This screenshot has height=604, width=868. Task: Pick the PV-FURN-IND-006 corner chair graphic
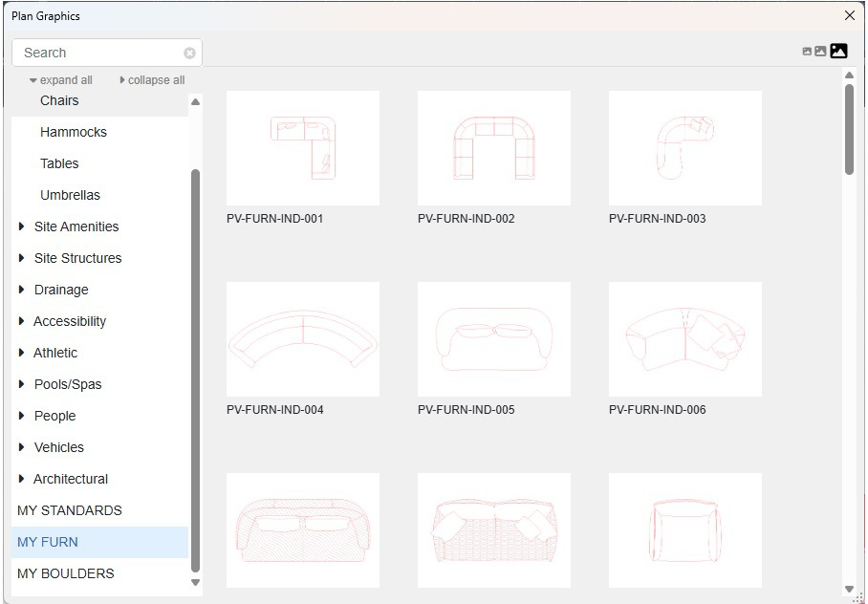[x=684, y=338]
